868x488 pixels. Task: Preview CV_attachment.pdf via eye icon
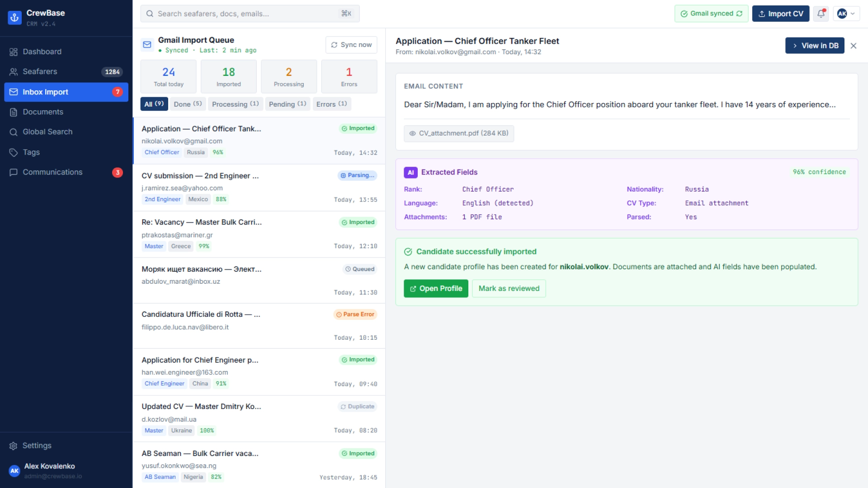[412, 133]
